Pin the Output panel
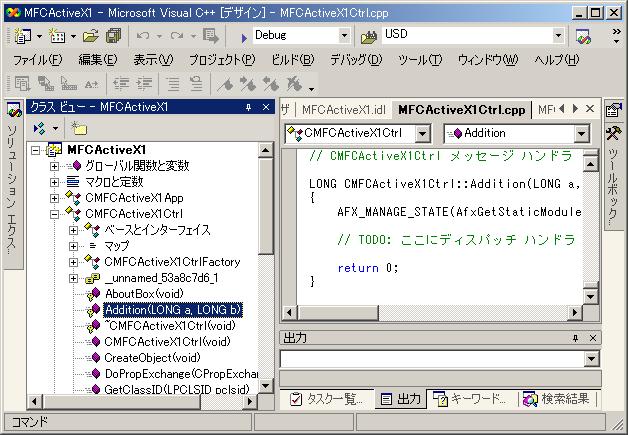This screenshot has width=628, height=435. pyautogui.click(x=575, y=338)
